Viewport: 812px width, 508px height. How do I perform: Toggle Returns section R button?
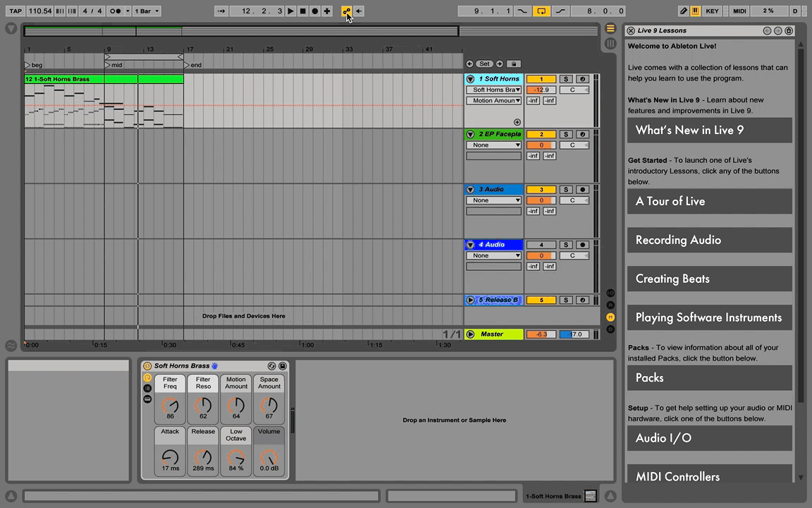(610, 305)
